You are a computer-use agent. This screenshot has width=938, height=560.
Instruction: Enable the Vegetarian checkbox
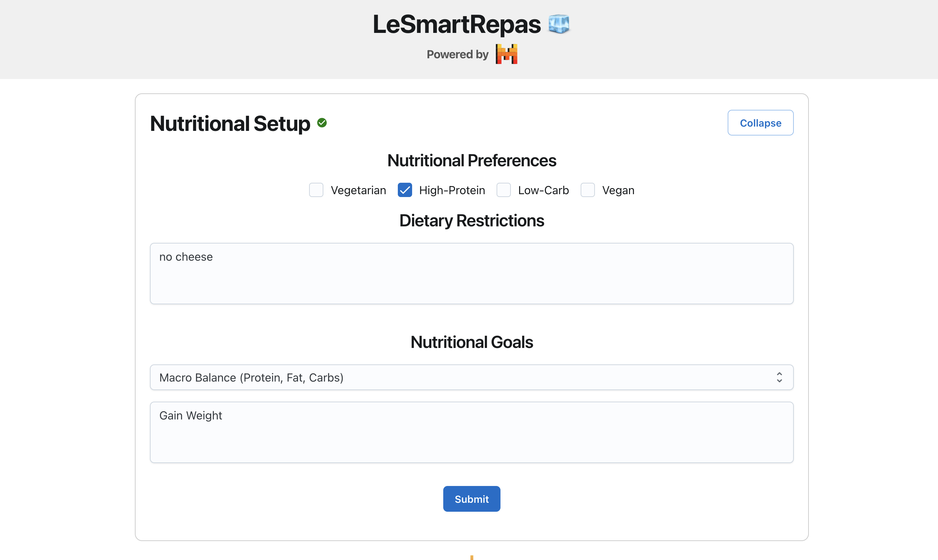pyautogui.click(x=316, y=190)
